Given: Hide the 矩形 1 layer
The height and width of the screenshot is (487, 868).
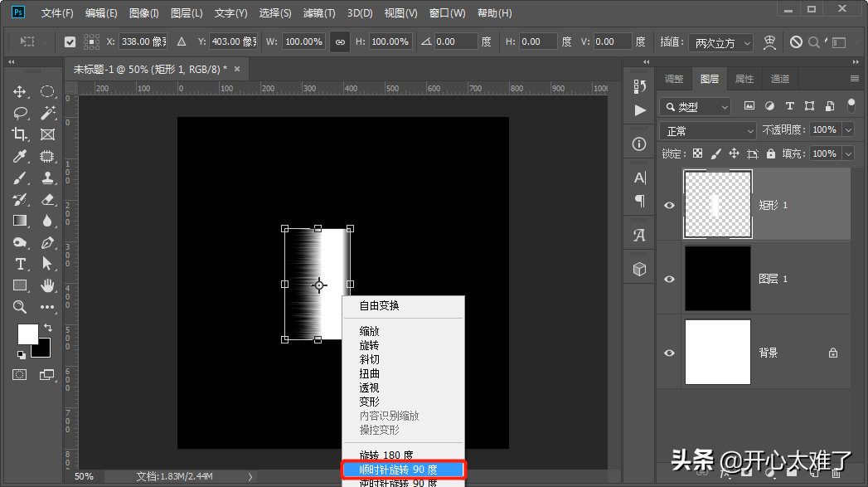Looking at the screenshot, I should coord(669,205).
